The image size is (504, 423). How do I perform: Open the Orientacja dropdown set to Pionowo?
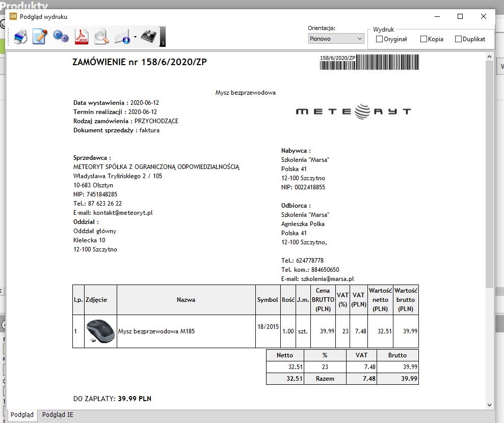336,39
